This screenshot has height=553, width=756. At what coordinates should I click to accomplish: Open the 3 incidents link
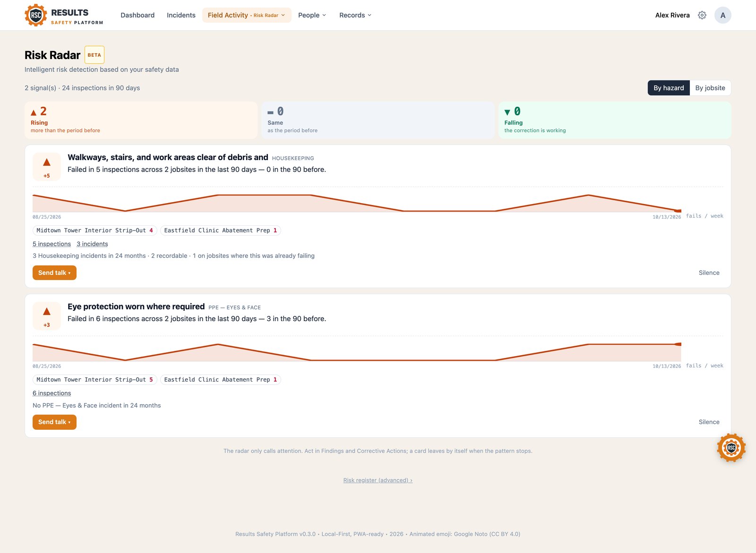click(92, 244)
